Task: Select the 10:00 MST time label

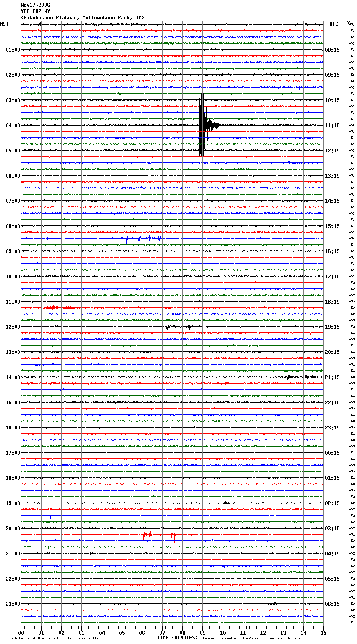Action: tap(13, 277)
